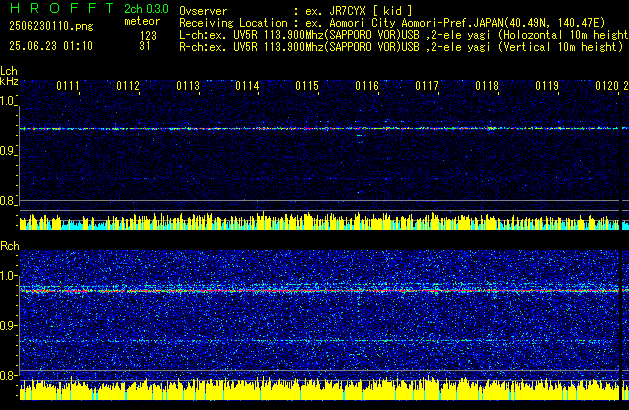Click the 0117 time marker
This screenshot has width=629, height=410.
(x=427, y=86)
